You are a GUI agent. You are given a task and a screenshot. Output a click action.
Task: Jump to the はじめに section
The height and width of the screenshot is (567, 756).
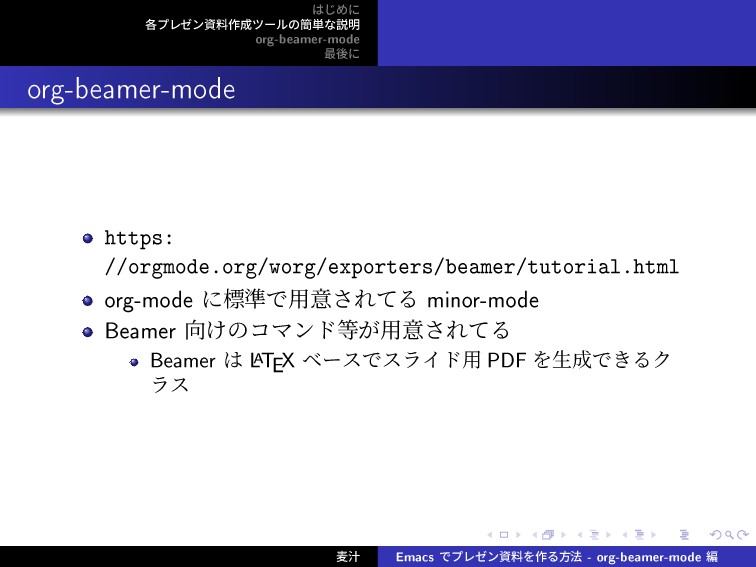point(336,9)
